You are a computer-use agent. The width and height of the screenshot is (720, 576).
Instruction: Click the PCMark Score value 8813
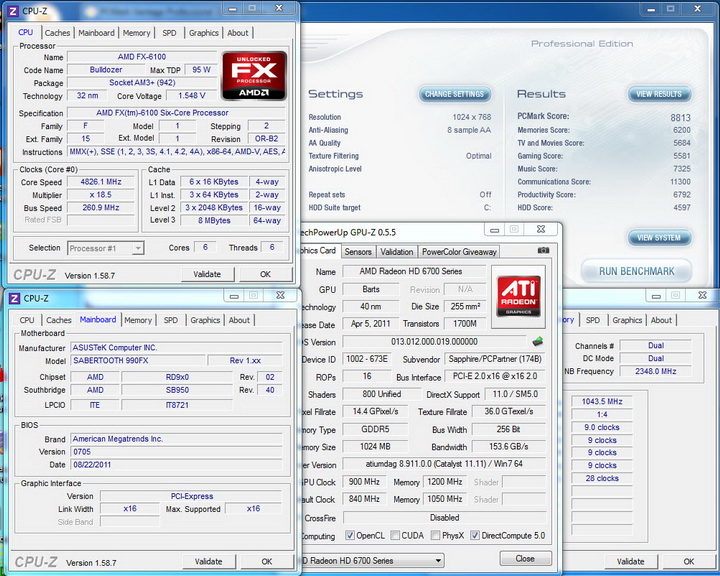[x=681, y=118]
